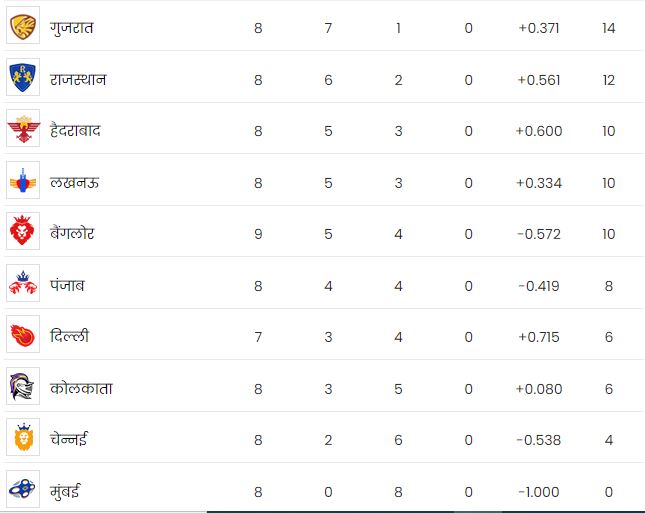Open the गुजरात team name link
Image resolution: width=645 pixels, height=513 pixels.
click(72, 28)
